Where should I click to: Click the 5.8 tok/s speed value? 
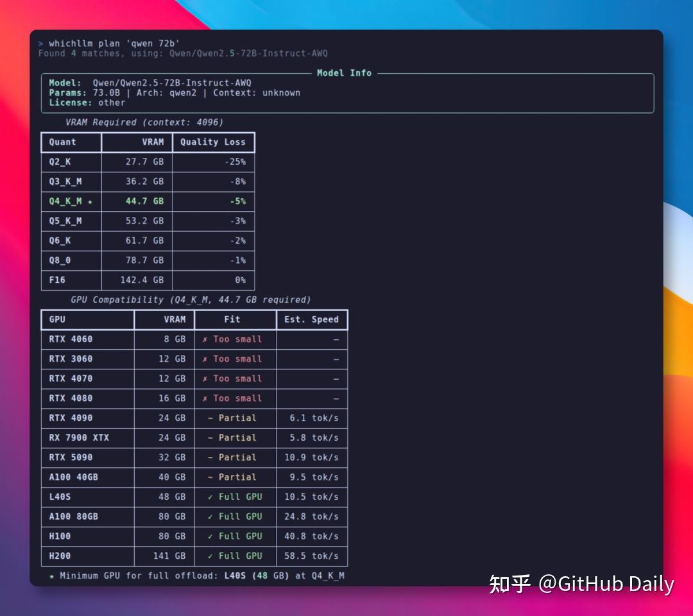click(314, 438)
